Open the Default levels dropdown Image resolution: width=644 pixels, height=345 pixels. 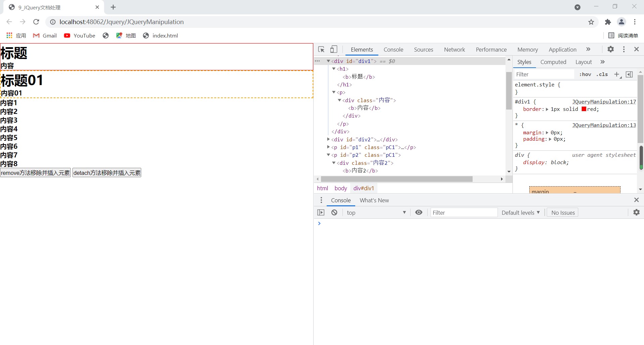(x=521, y=212)
